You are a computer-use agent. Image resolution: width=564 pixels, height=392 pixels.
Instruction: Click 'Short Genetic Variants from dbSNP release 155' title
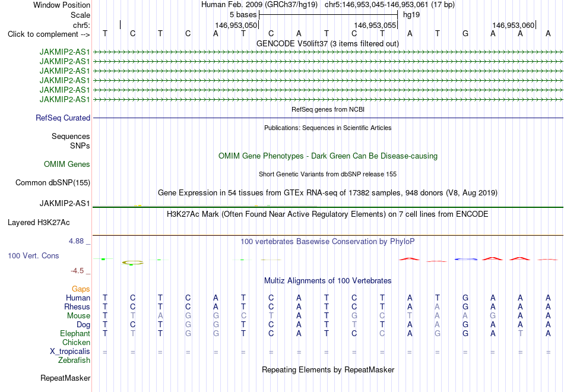(x=328, y=174)
